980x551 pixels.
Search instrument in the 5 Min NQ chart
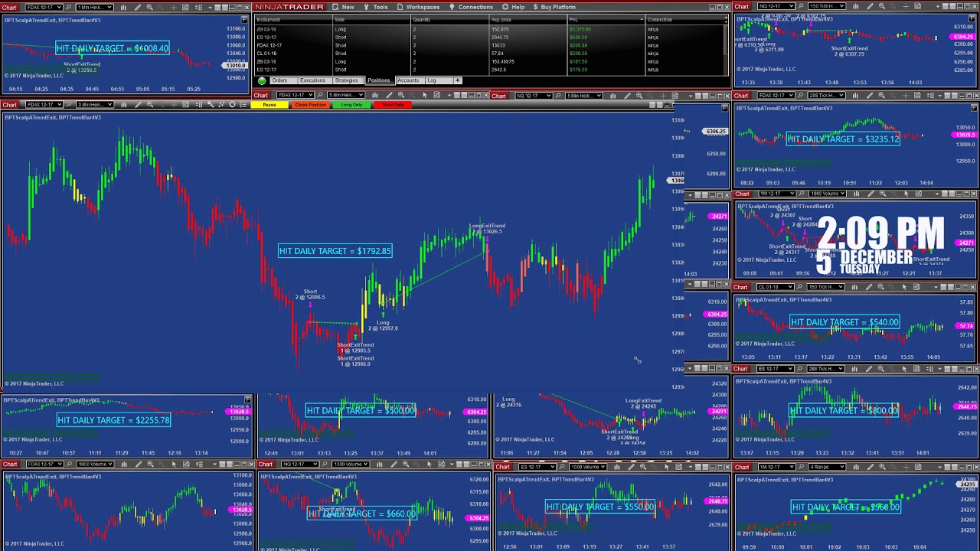[558, 96]
